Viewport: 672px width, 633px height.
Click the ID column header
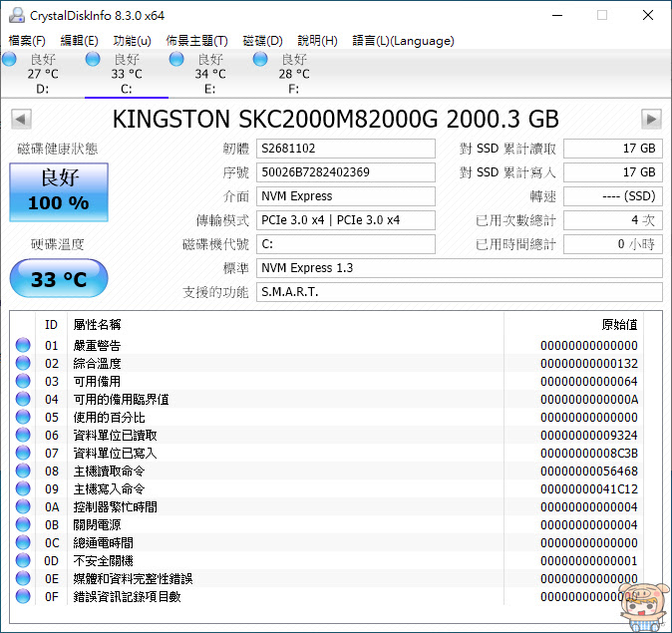point(51,324)
